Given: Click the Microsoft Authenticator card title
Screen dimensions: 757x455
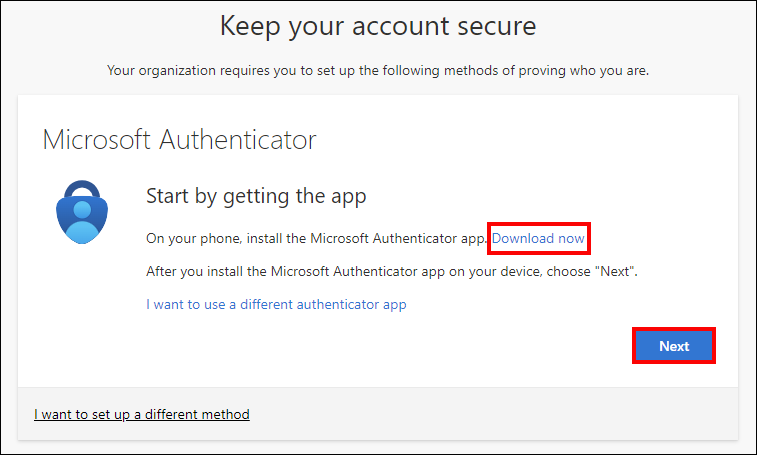Looking at the screenshot, I should (179, 140).
